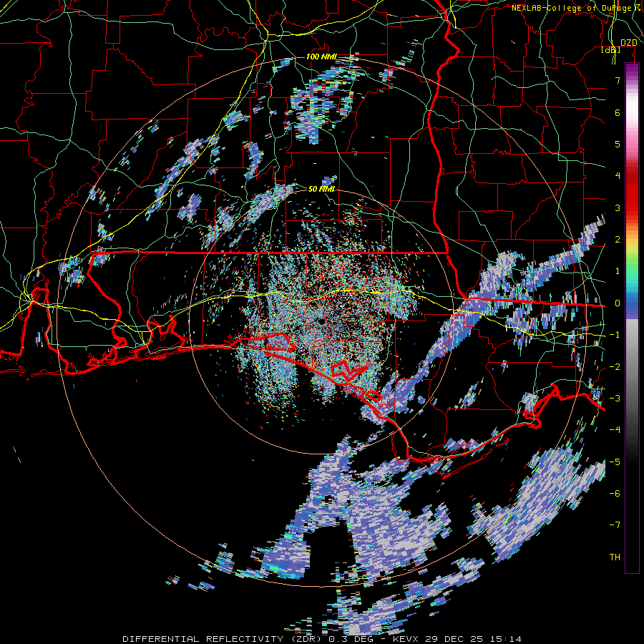Click the '-1' tick label on legend

(x=615, y=335)
